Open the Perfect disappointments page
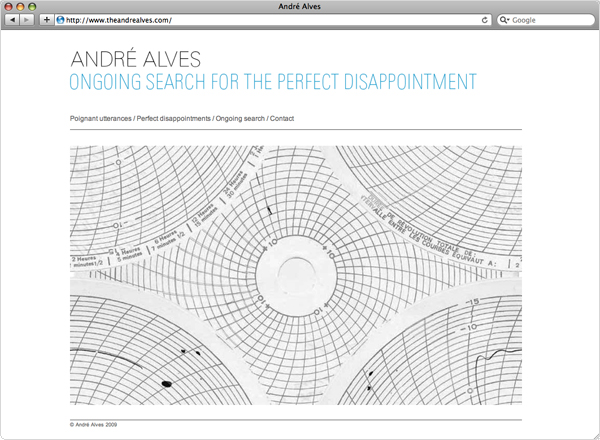 [174, 119]
